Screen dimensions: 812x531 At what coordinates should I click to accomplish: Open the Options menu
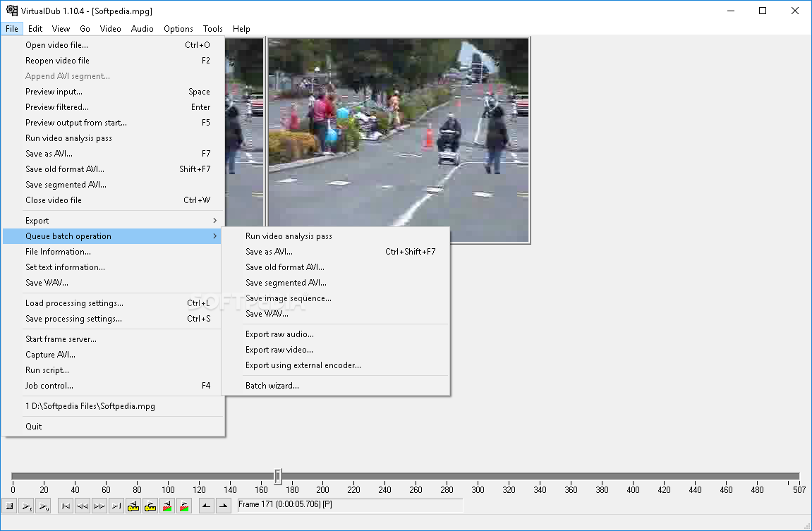pyautogui.click(x=178, y=29)
